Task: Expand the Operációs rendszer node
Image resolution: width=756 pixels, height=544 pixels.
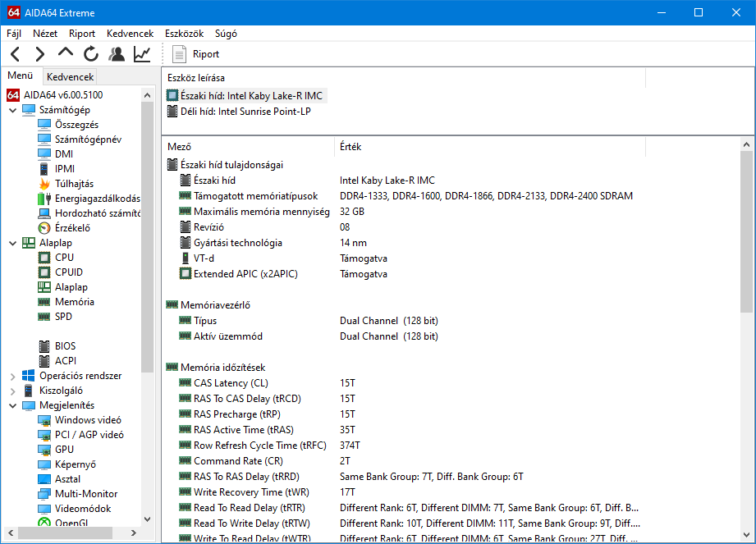Action: point(12,376)
